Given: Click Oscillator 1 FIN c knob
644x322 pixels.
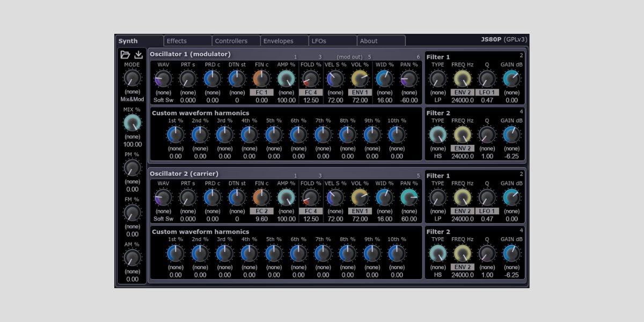Looking at the screenshot, I should coord(261,79).
